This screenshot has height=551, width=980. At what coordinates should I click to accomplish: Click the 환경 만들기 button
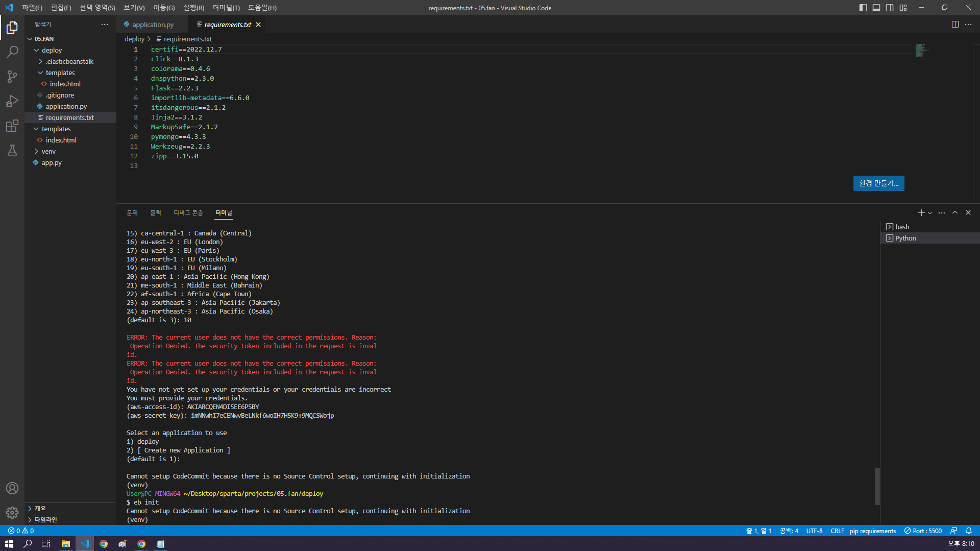click(x=878, y=183)
